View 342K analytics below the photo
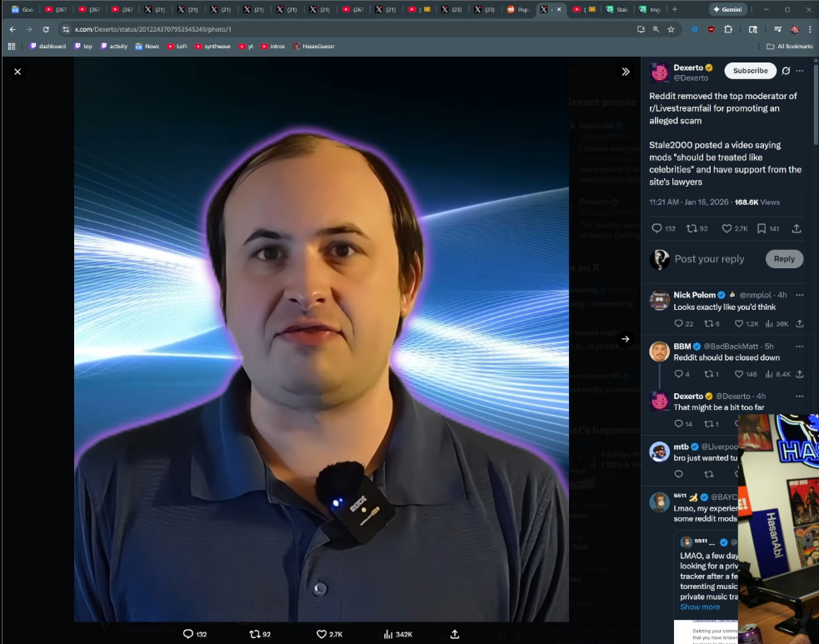Screen dimensions: 819x644 click(398, 634)
